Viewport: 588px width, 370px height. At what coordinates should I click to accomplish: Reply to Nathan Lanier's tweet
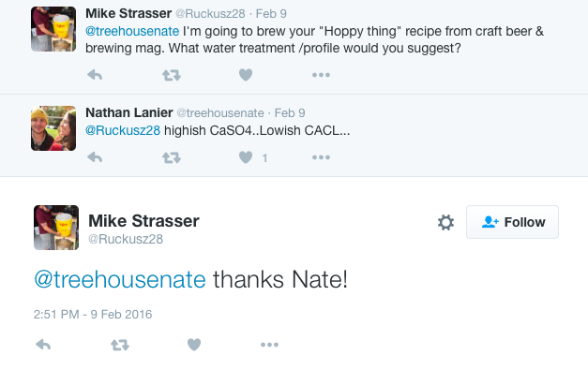95,157
